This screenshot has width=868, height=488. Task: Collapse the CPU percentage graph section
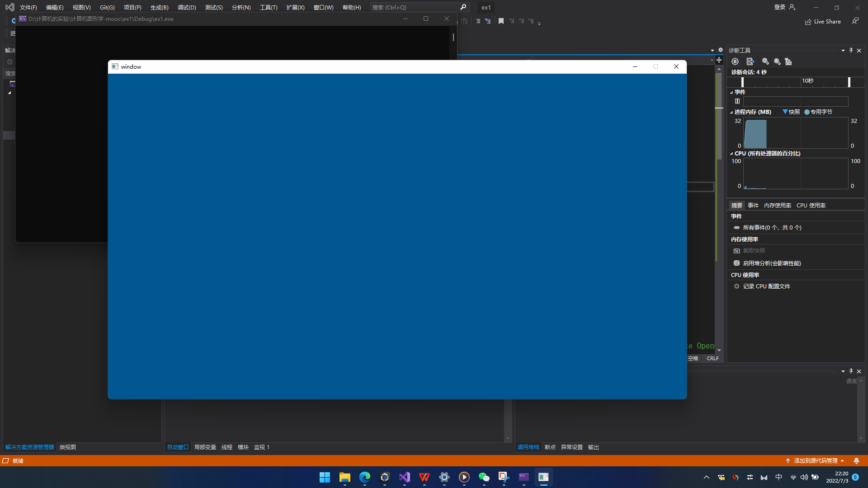[x=731, y=154]
